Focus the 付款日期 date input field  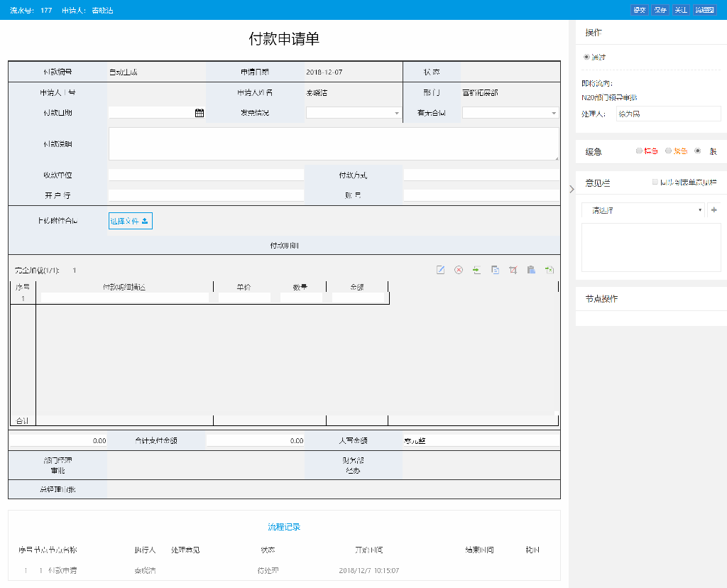click(152, 113)
